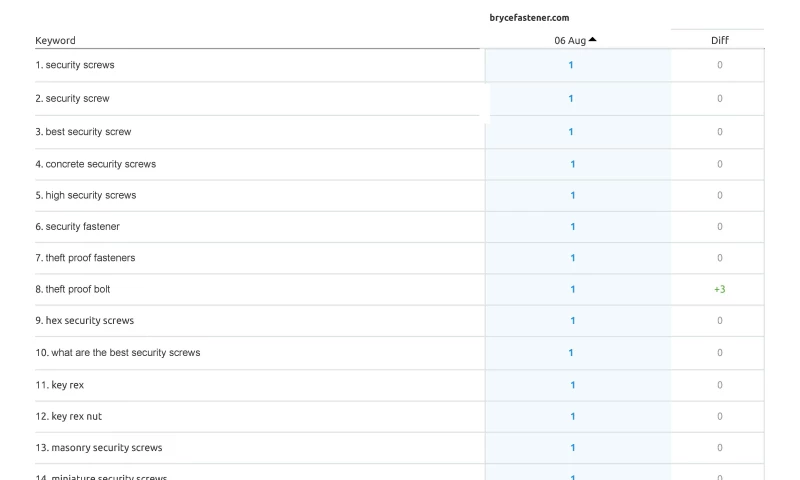Viewport: 800px width, 480px height.
Task: Click the 'masonry security screws' keyword
Action: tap(106, 448)
